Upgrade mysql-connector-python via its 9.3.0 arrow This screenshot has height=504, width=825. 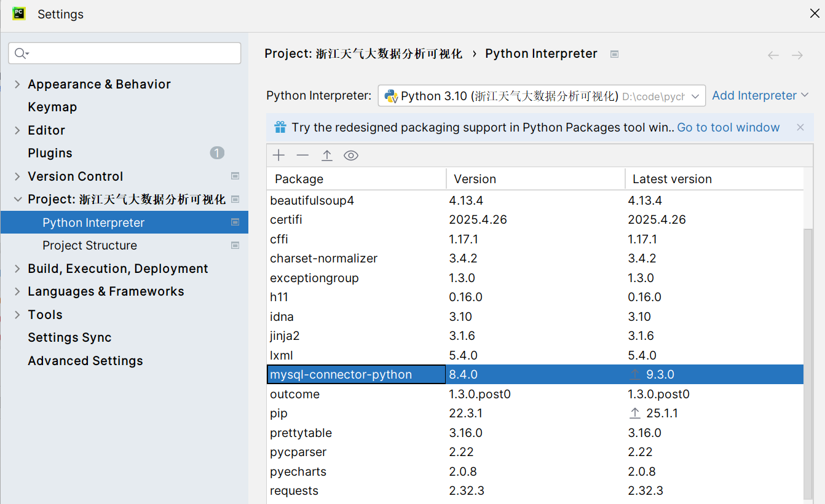tap(634, 374)
